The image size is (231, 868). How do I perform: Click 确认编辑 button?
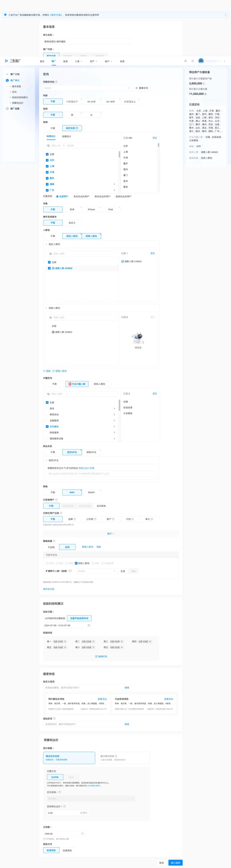pos(175,863)
